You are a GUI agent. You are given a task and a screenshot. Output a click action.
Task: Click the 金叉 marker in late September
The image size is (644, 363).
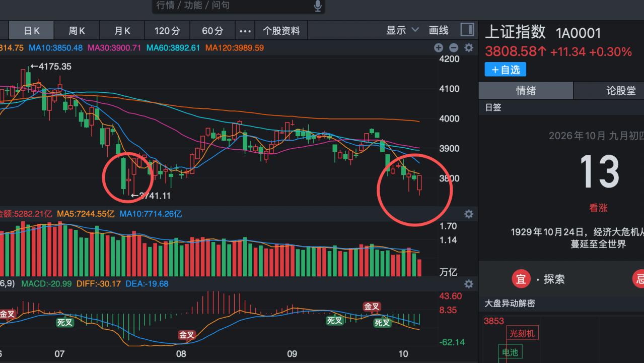point(372,307)
